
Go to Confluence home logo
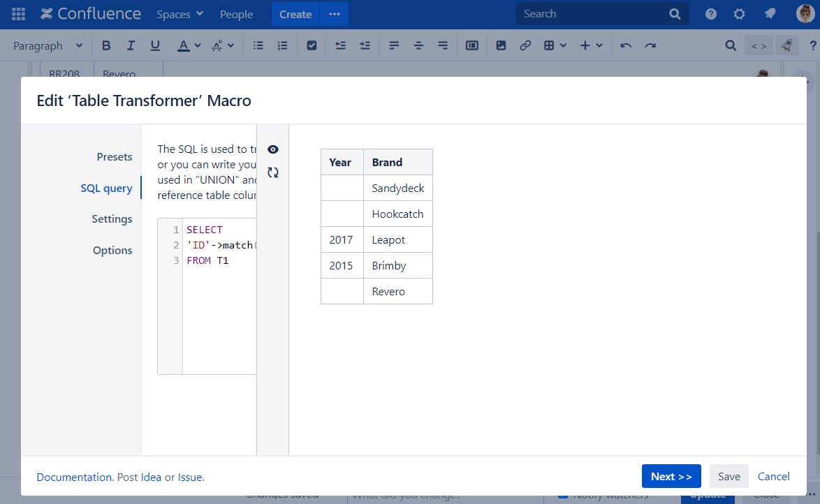[x=91, y=14]
